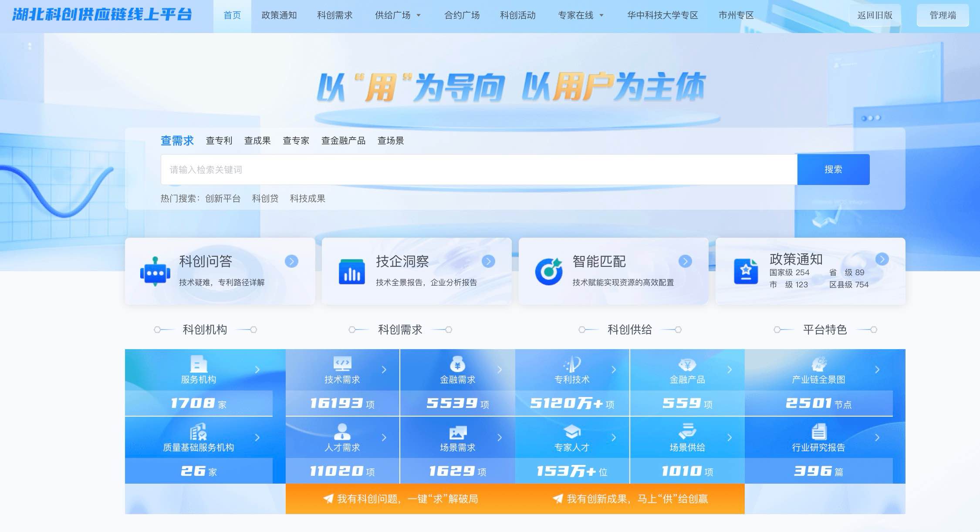980x532 pixels.
Task: Switch to the 查专利 search tab
Action: pos(219,140)
